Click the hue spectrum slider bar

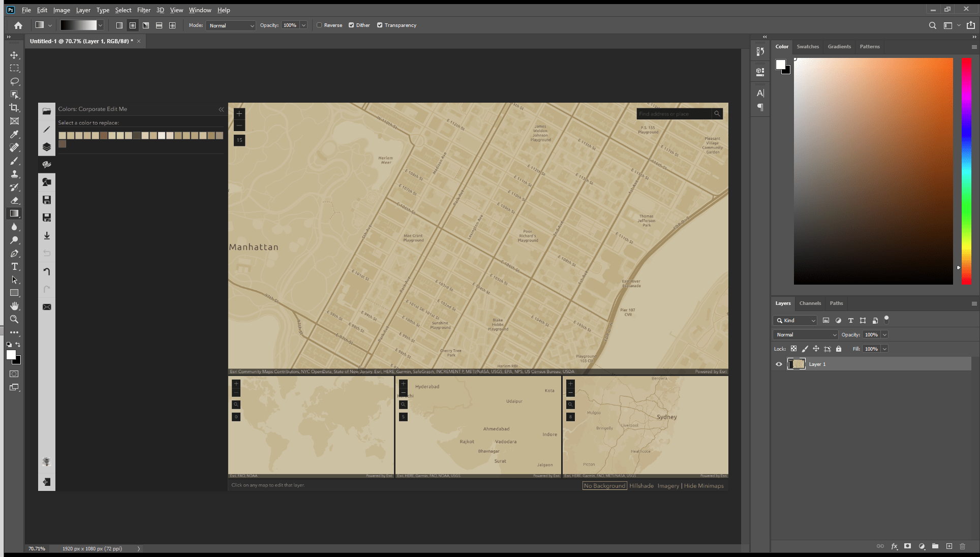(x=966, y=171)
